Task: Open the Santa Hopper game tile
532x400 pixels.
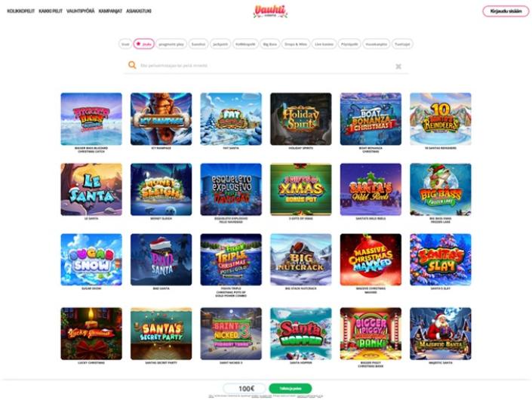Action: [x=300, y=334]
